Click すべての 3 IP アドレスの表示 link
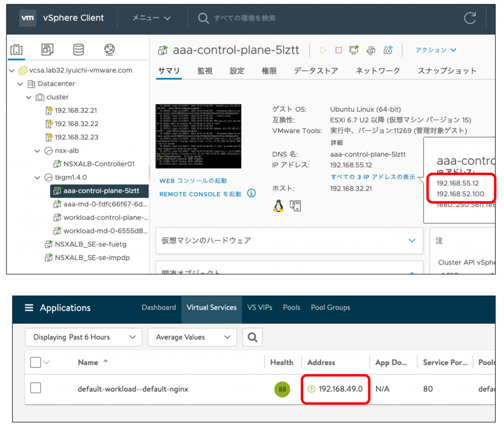504x428 pixels. pyautogui.click(x=373, y=177)
